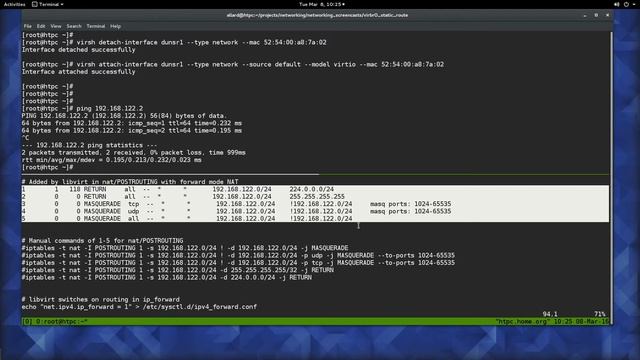Click the virsh attach-interface command line
640x360 pixels.
tap(233, 64)
